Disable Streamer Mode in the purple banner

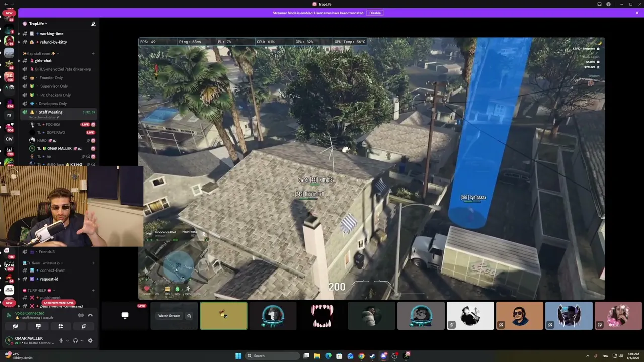(375, 13)
